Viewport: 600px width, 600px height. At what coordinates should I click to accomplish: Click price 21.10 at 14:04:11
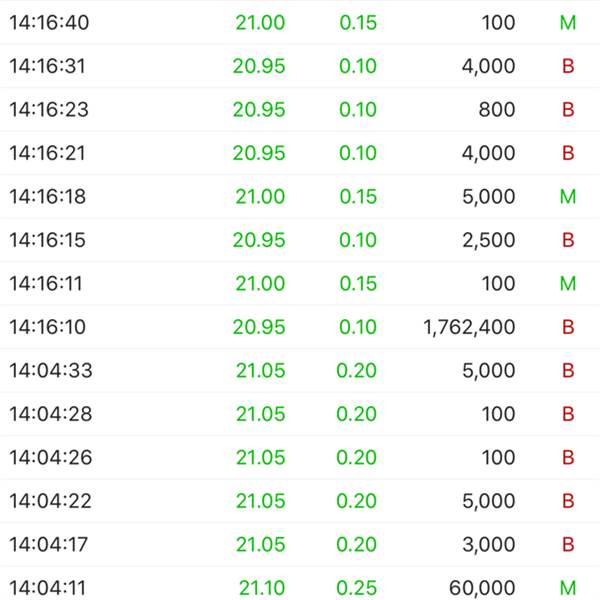click(262, 588)
